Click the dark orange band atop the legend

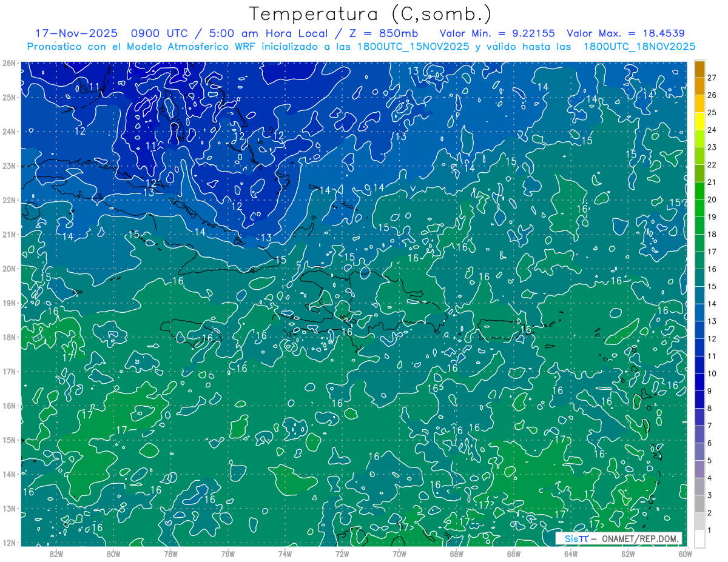[x=699, y=69]
